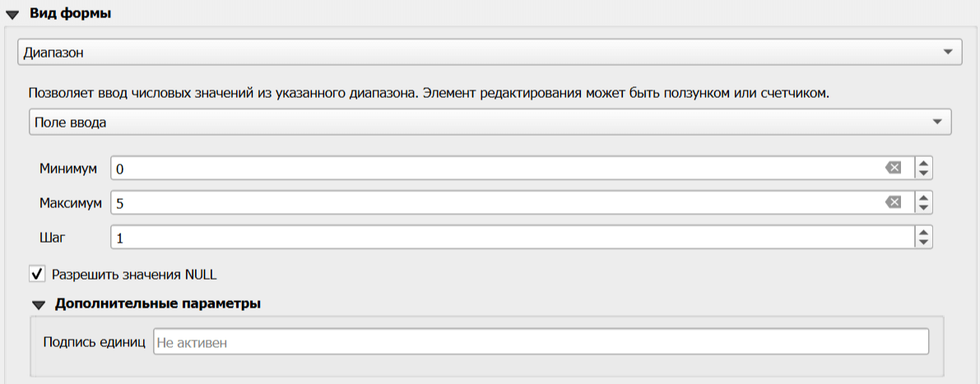Collapse the Вид формы section

coord(12,14)
